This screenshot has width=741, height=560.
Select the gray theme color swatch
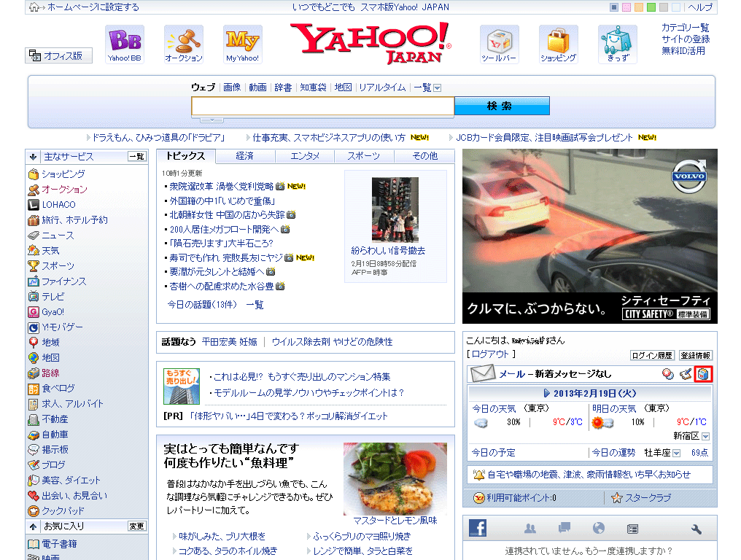(664, 7)
